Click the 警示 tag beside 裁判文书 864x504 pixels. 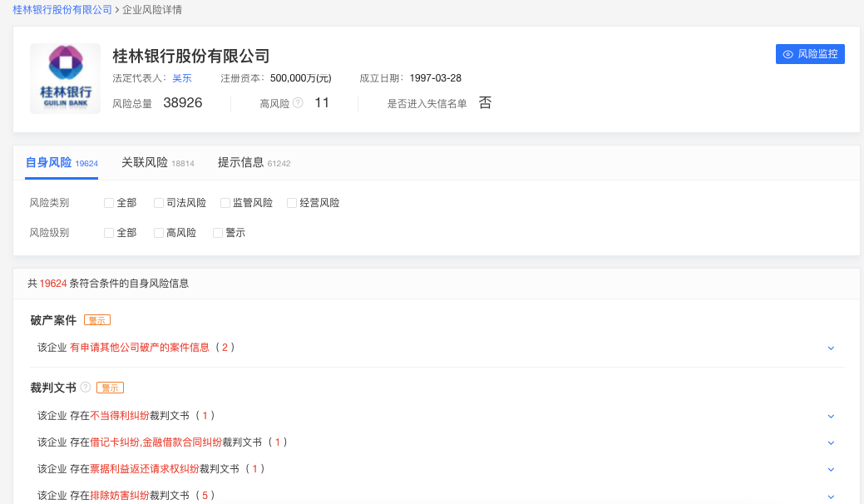[111, 388]
